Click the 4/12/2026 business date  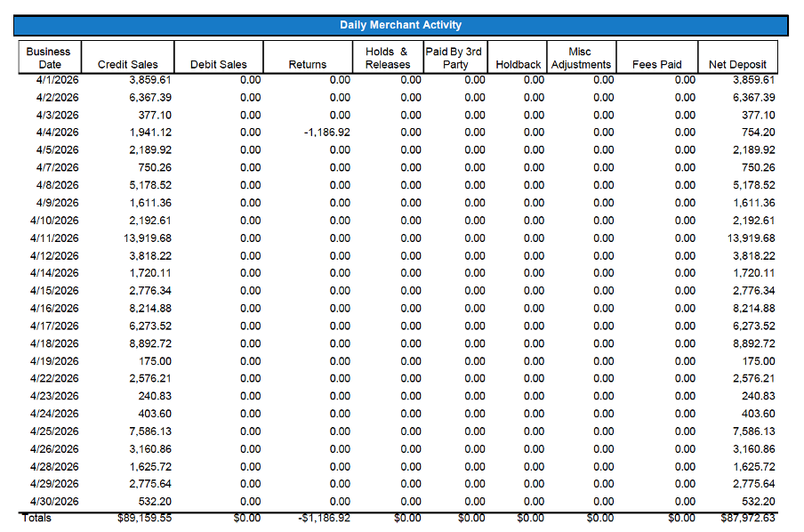click(54, 255)
